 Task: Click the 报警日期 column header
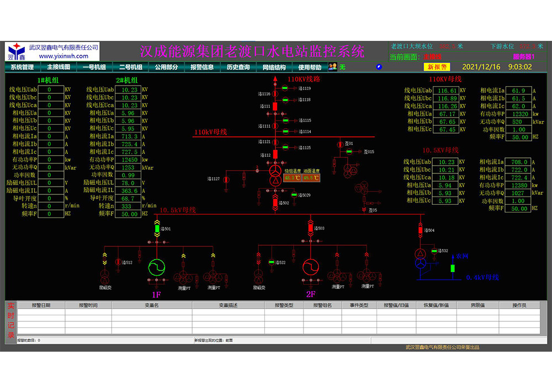click(x=41, y=305)
